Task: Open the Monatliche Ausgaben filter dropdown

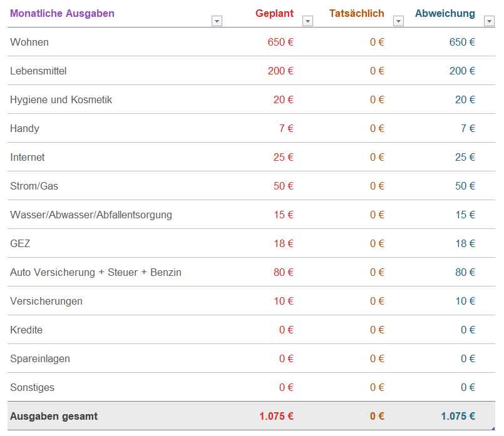Action: pos(217,21)
